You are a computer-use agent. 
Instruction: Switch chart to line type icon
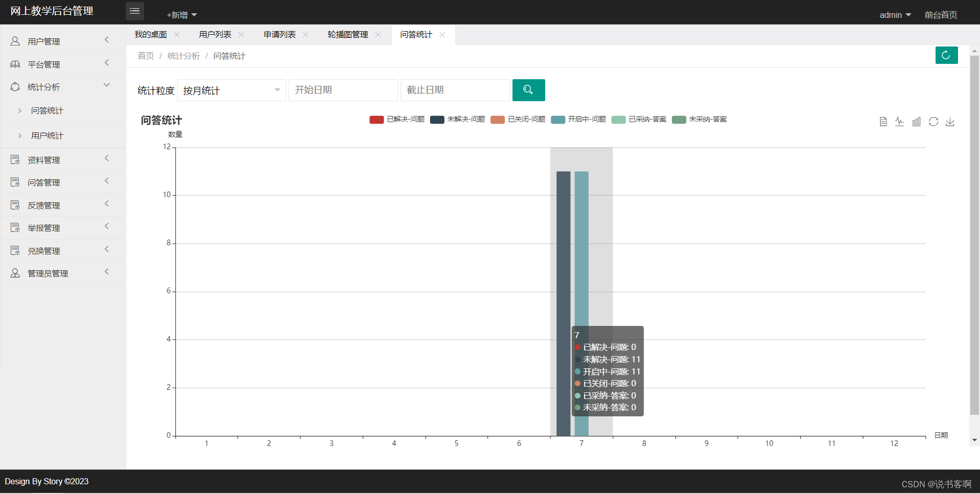[x=900, y=122]
